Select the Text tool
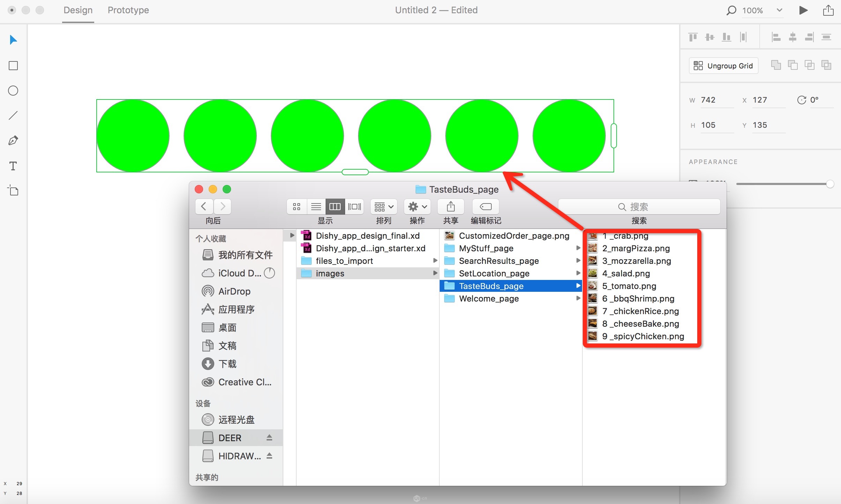This screenshot has height=504, width=841. (x=13, y=166)
